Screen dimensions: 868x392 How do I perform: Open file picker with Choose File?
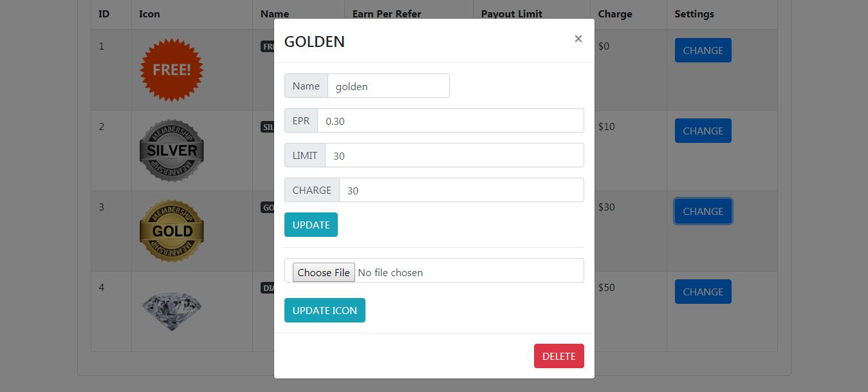[323, 272]
